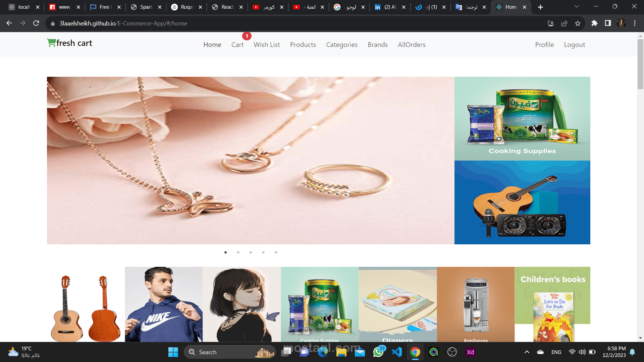The height and width of the screenshot is (362, 644).
Task: Open the tab search dropdown arrow
Action: click(x=577, y=7)
